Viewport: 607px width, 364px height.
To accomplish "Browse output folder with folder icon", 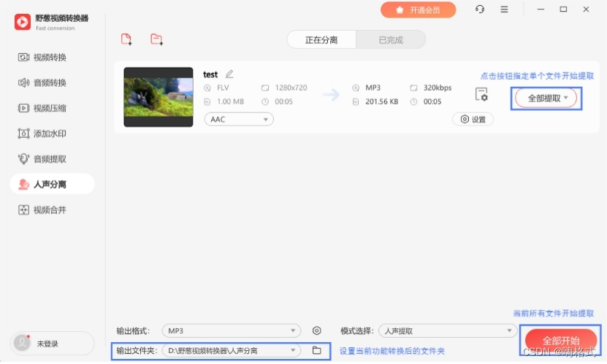I will [x=317, y=350].
